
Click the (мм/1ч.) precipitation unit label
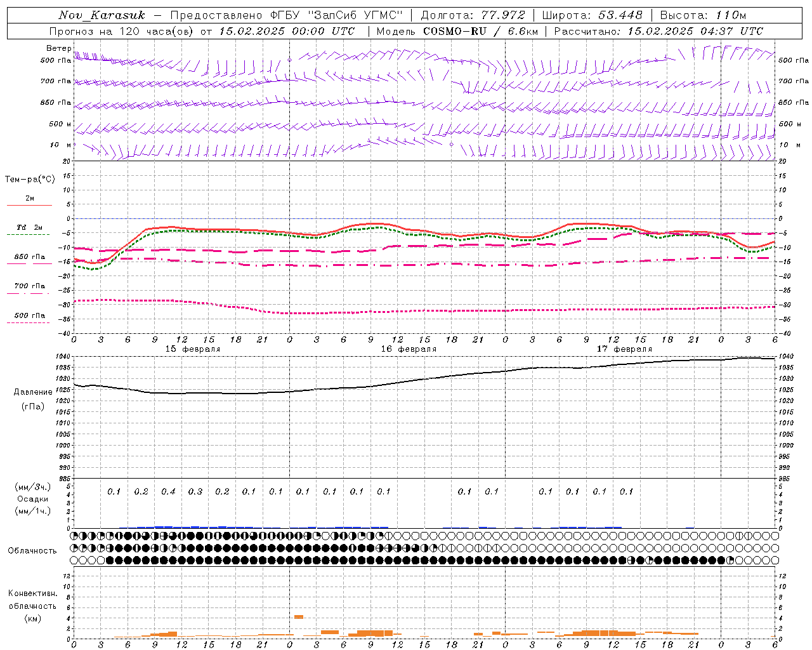(33, 511)
